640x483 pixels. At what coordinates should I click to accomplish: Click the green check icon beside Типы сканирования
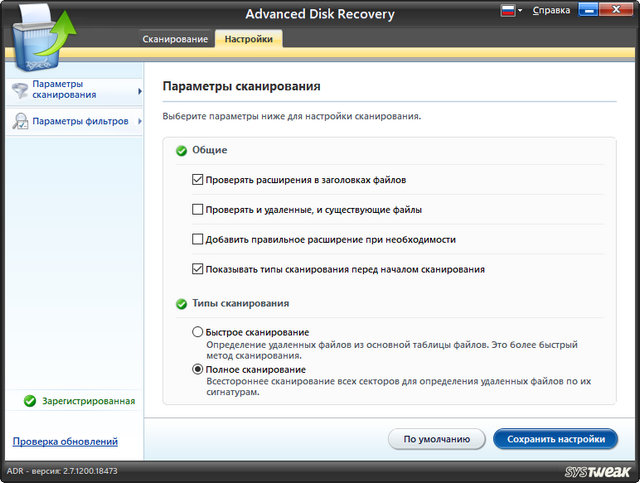tap(181, 304)
